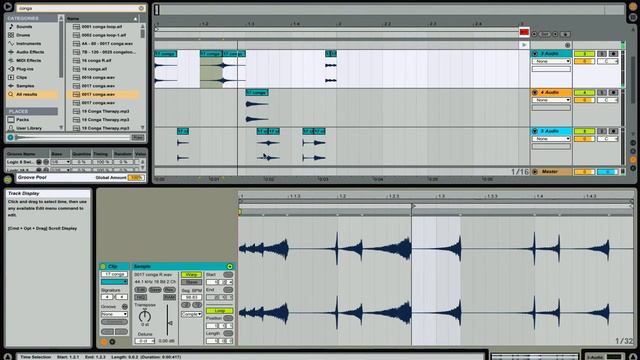Viewport: 640px width, 360px height.
Task: Select the Instruments category icon
Action: pyautogui.click(x=11, y=43)
